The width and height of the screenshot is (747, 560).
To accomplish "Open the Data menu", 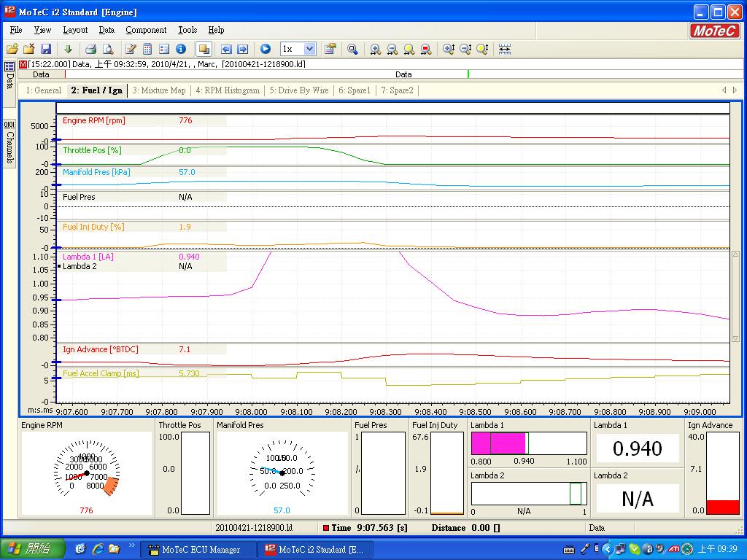I will (x=107, y=30).
